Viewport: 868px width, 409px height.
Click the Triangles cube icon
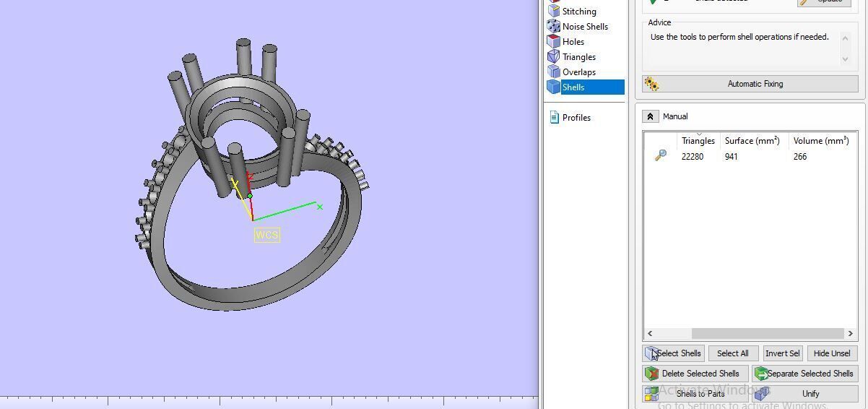553,56
